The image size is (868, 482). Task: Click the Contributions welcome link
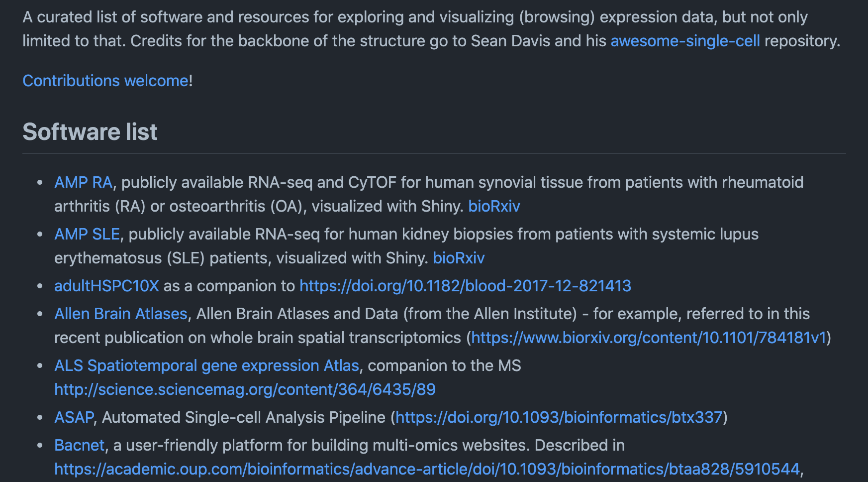pyautogui.click(x=105, y=81)
